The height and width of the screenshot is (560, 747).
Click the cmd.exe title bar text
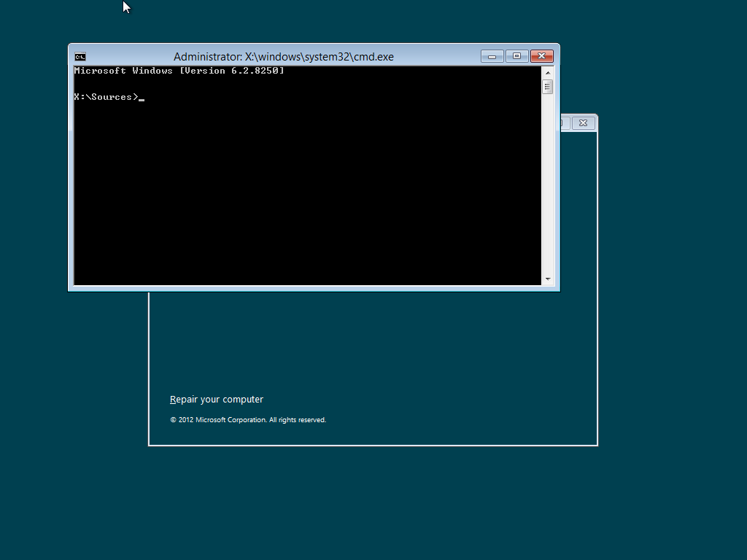click(x=283, y=57)
